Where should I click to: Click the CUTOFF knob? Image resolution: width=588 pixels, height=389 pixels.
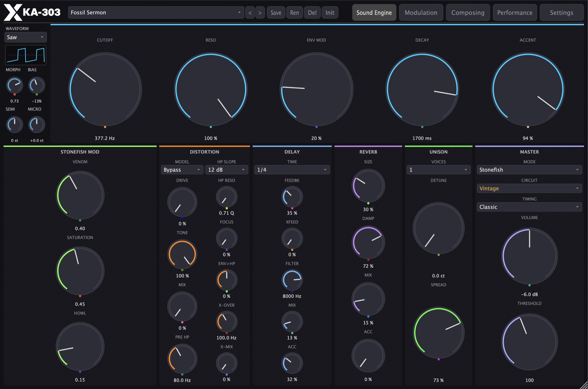pyautogui.click(x=105, y=89)
